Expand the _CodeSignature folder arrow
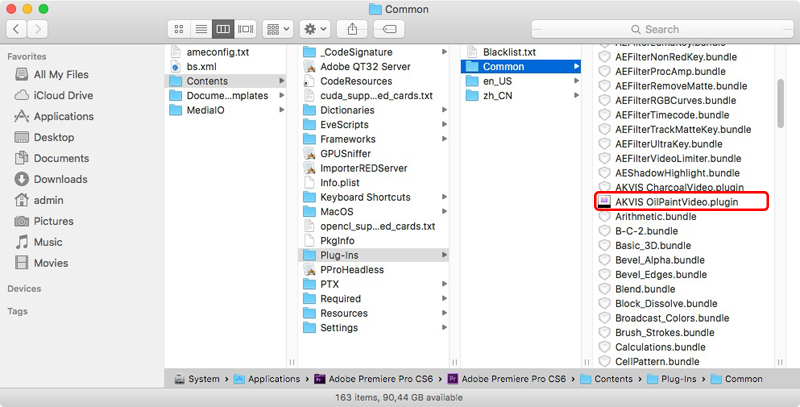 point(444,52)
